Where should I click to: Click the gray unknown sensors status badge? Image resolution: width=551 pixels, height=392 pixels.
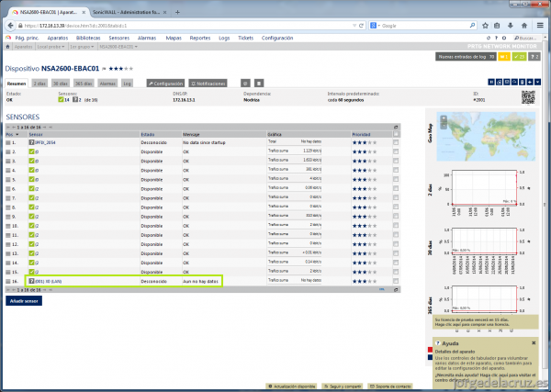[x=534, y=57]
